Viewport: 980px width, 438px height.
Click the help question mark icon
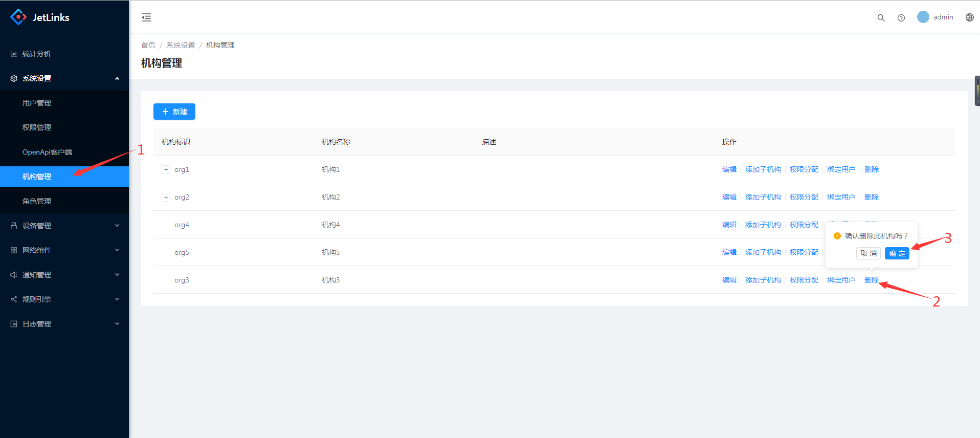coord(901,17)
